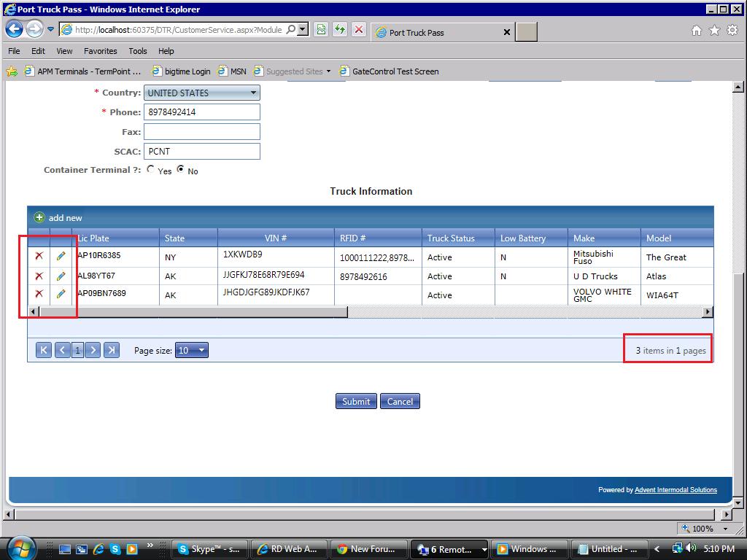The width and height of the screenshot is (747, 560).
Task: Click the Refresh page icon
Action: pyautogui.click(x=340, y=29)
